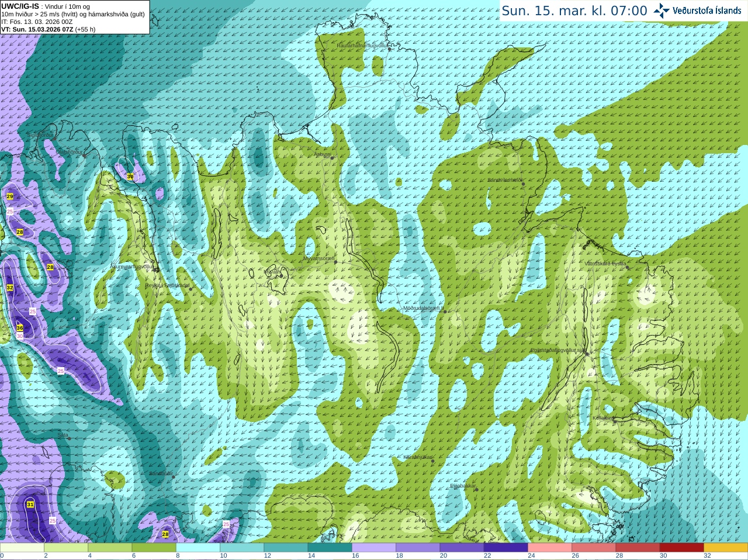748x560 pixels.
Task: Click the Sandvíkurheiði station label
Action: (x=505, y=180)
